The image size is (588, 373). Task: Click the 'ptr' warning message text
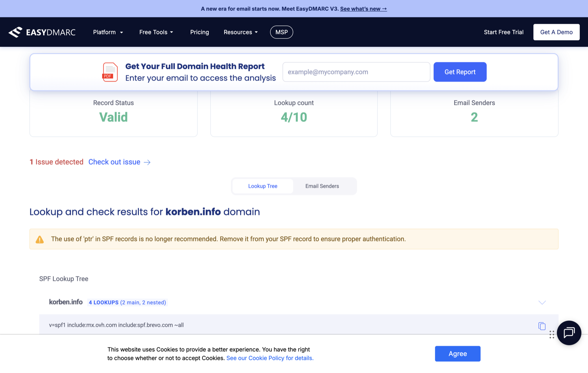pyautogui.click(x=228, y=239)
